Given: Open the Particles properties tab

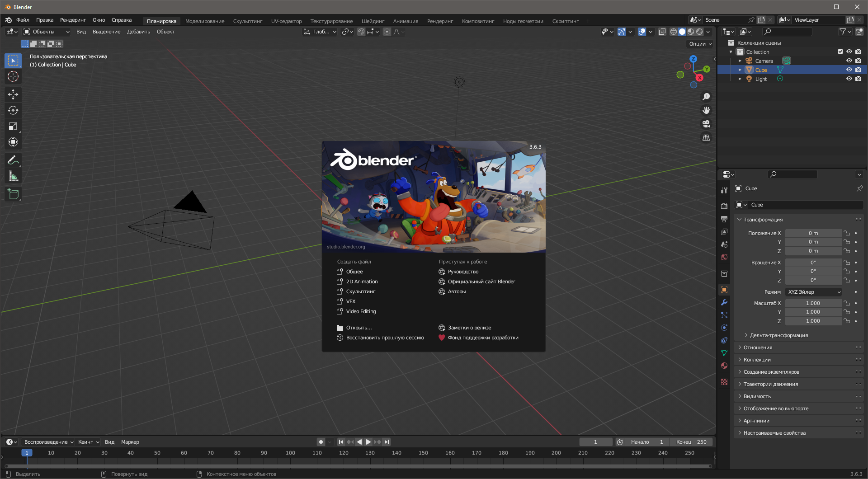Looking at the screenshot, I should [x=724, y=315].
